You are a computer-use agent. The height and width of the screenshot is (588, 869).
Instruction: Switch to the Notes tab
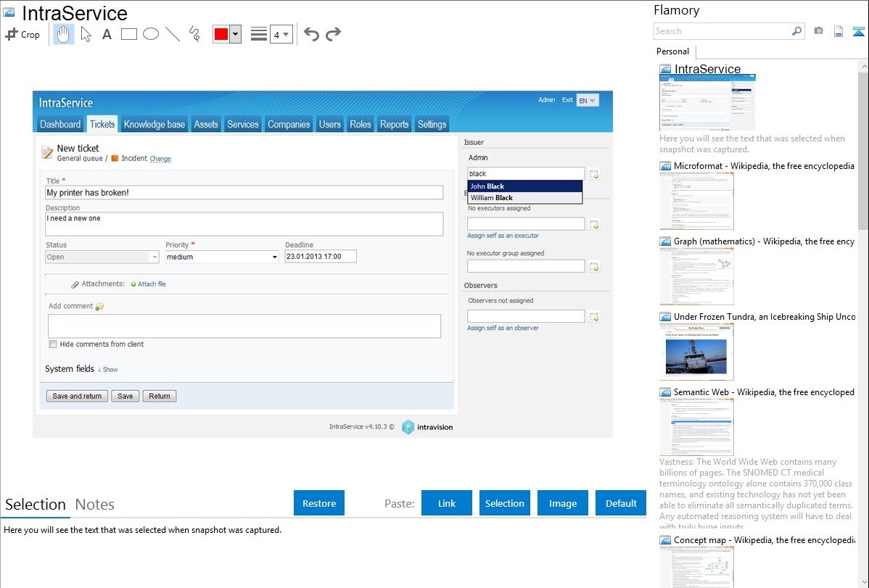[x=94, y=505]
